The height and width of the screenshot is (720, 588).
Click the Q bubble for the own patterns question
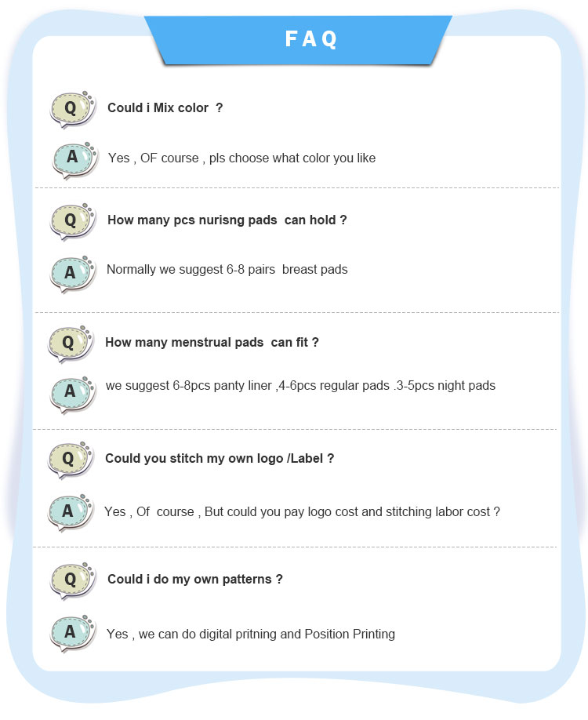(71, 580)
